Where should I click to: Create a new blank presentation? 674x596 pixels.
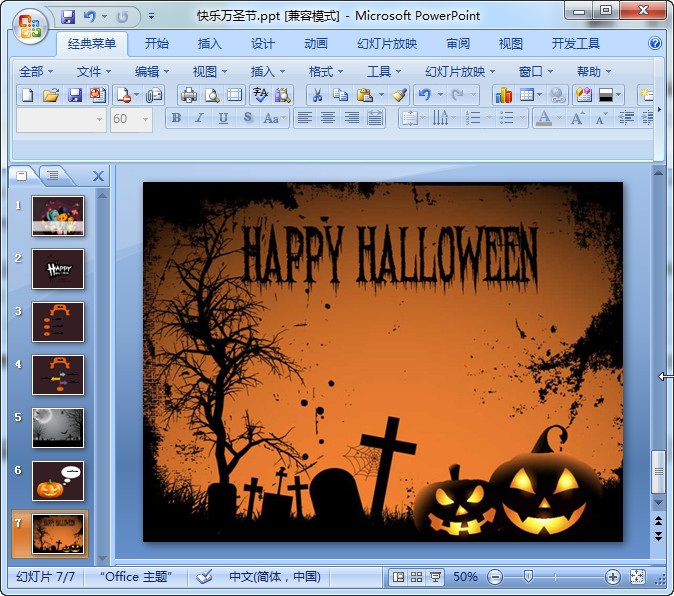click(x=28, y=95)
